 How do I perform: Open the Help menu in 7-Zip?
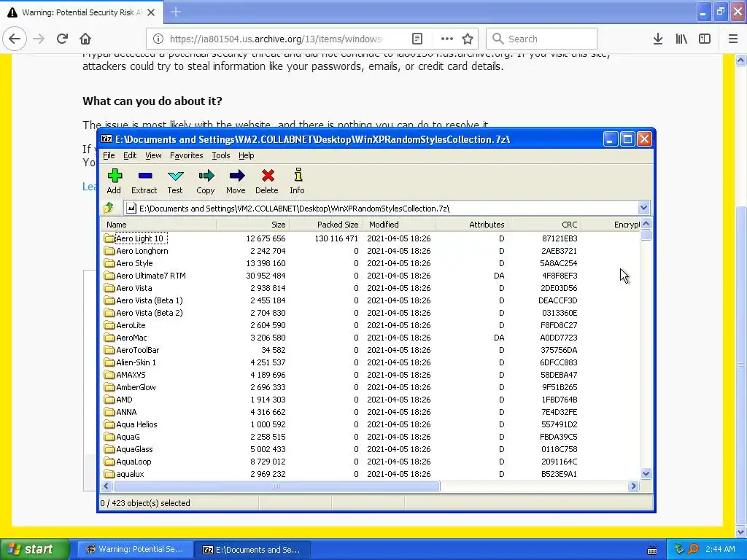(x=247, y=155)
